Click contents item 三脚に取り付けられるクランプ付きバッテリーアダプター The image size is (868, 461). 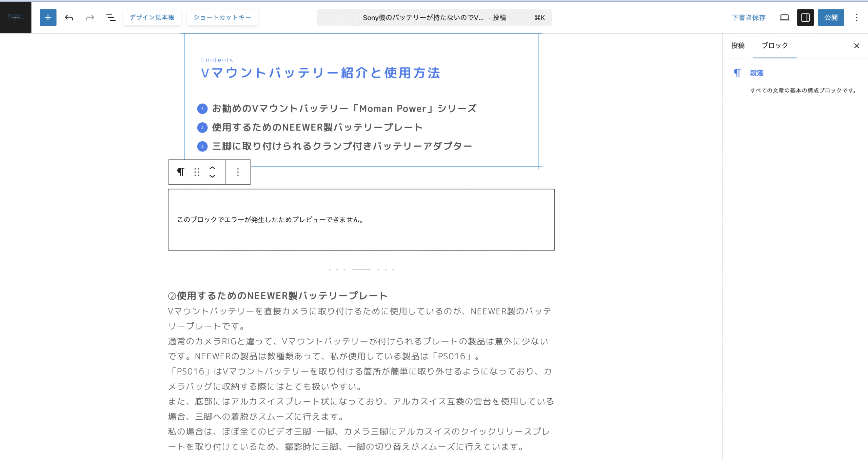coord(342,146)
